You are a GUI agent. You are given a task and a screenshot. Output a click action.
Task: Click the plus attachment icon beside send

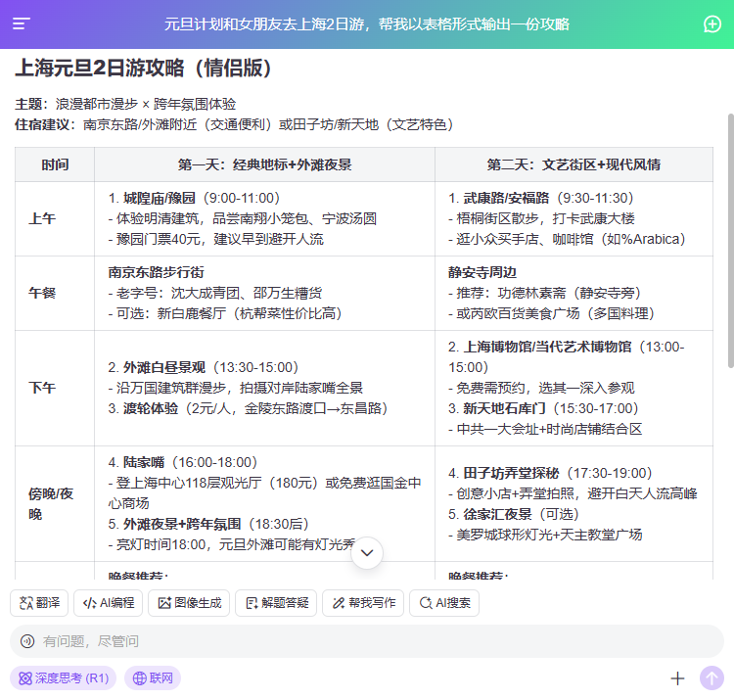pyautogui.click(x=677, y=678)
